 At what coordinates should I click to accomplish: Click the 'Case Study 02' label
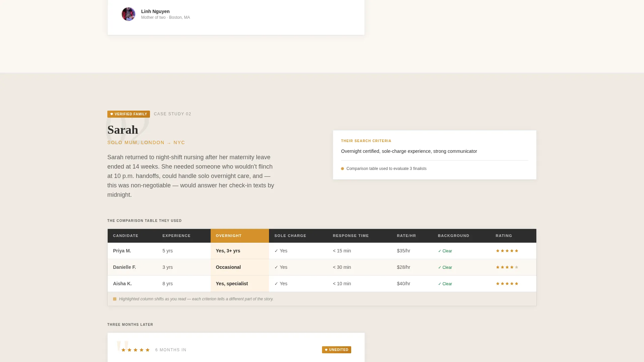tap(173, 114)
